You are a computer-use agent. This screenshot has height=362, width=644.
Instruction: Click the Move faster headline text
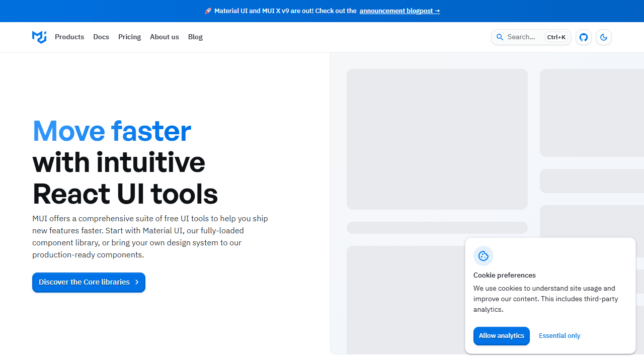(x=112, y=131)
